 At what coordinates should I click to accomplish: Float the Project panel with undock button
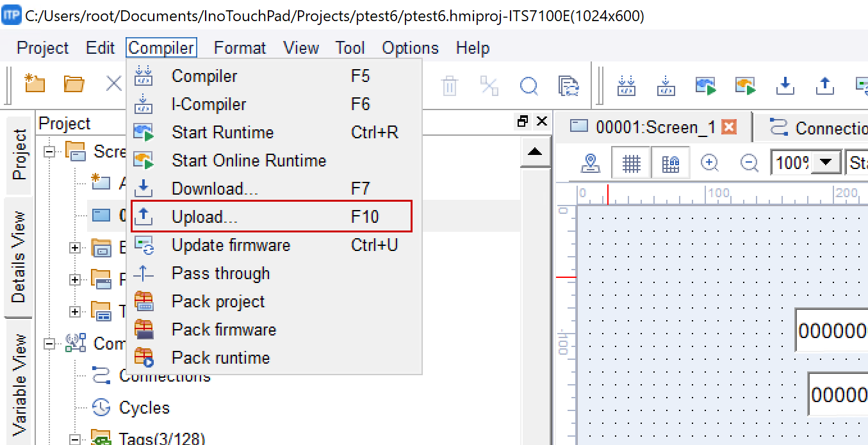click(523, 122)
